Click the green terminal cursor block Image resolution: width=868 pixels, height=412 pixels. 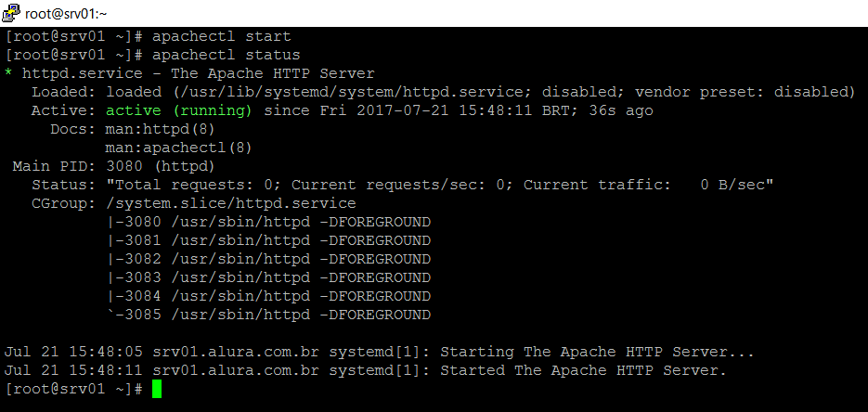click(x=157, y=389)
